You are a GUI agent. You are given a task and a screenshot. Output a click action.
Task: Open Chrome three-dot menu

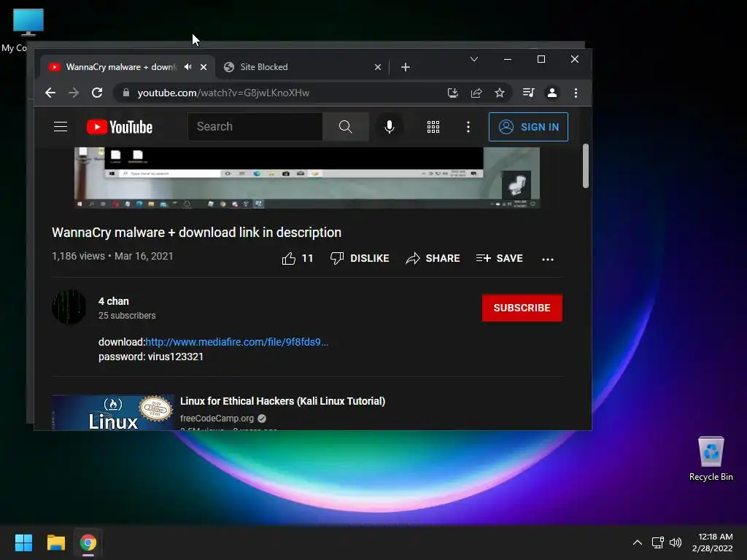pyautogui.click(x=576, y=93)
